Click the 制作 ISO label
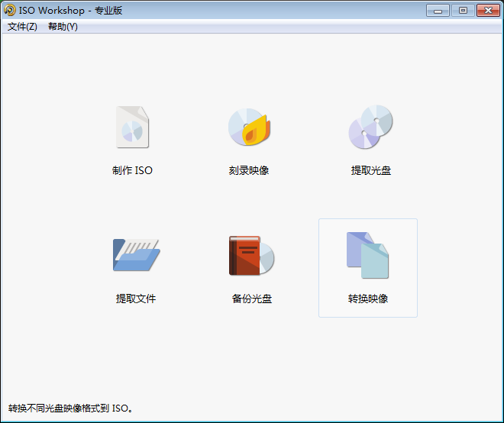 pos(132,170)
